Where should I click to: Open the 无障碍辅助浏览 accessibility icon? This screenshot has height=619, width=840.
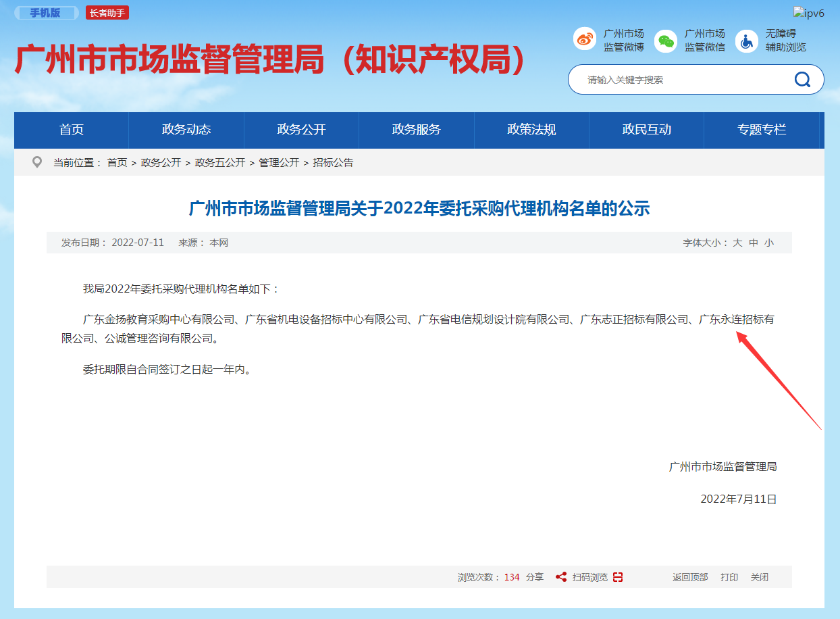[746, 41]
